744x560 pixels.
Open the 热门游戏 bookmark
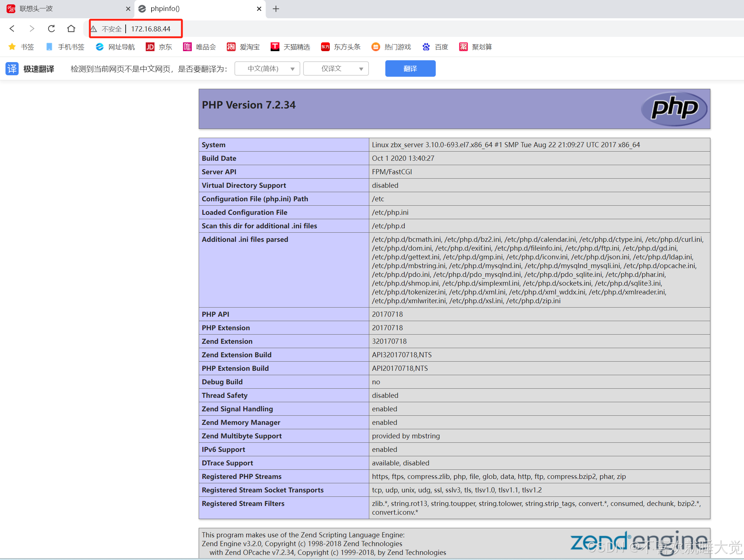[x=391, y=47]
